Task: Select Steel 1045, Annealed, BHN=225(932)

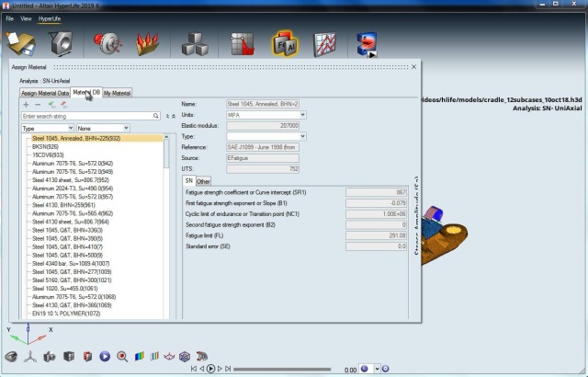Action: pos(76,139)
